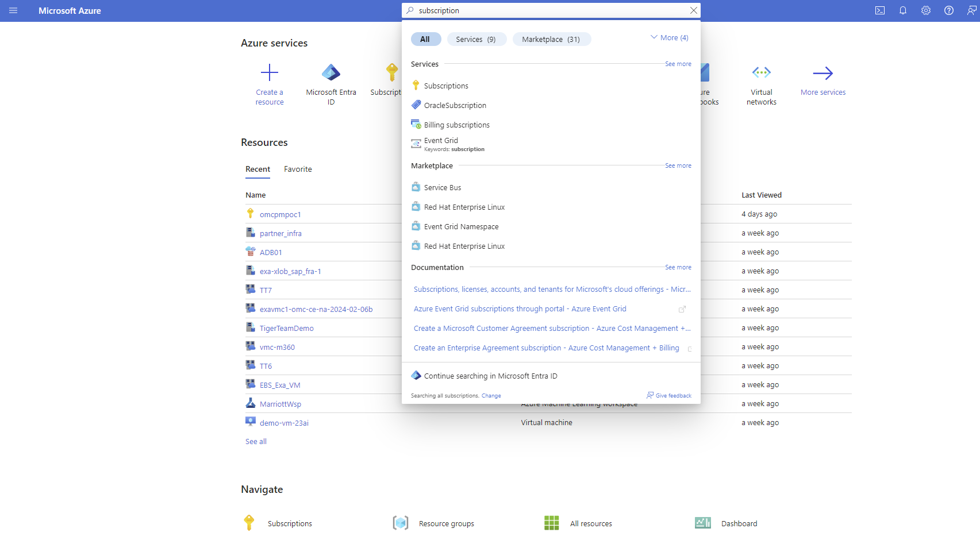Open Billing subscriptions service result
The height and width of the screenshot is (540, 980).
click(x=457, y=125)
